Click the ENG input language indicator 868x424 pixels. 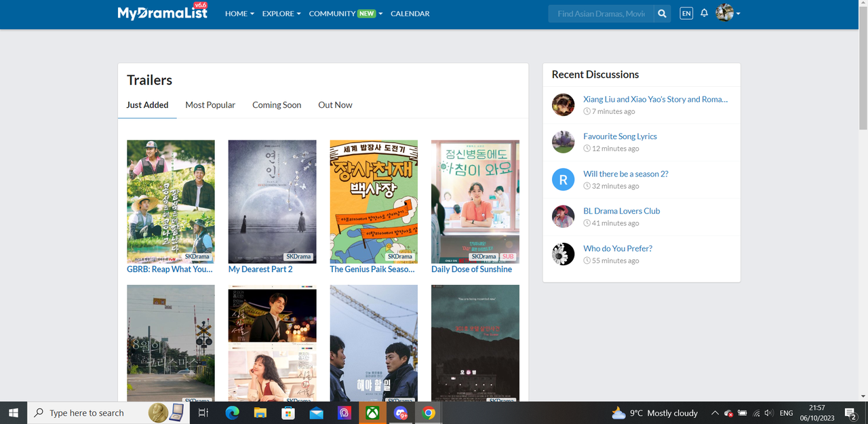pos(787,412)
